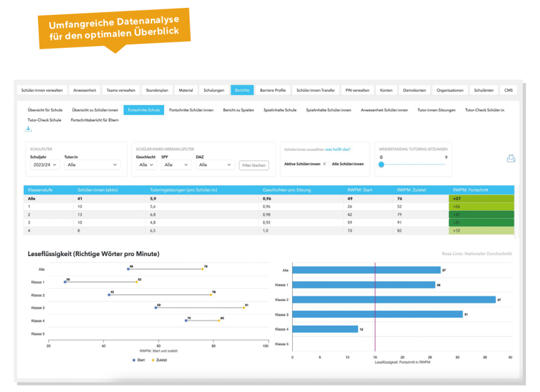
Task: Open the Anwesenheit tab
Action: point(84,90)
